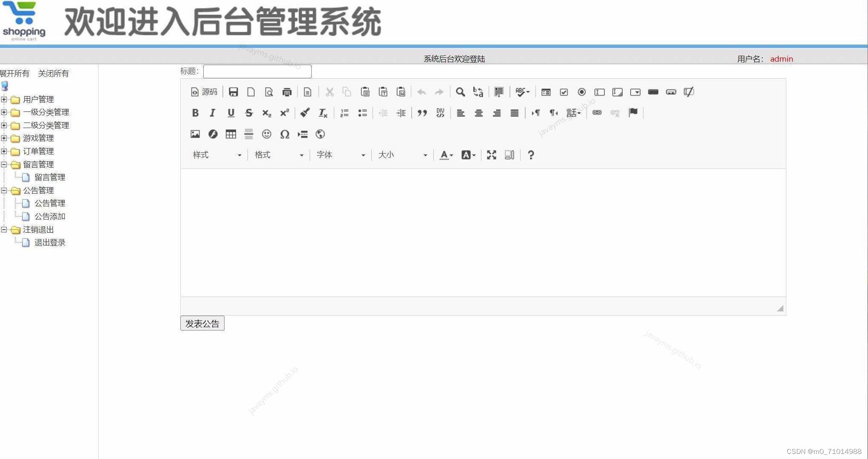Align text left
The height and width of the screenshot is (459, 868).
pyautogui.click(x=461, y=113)
